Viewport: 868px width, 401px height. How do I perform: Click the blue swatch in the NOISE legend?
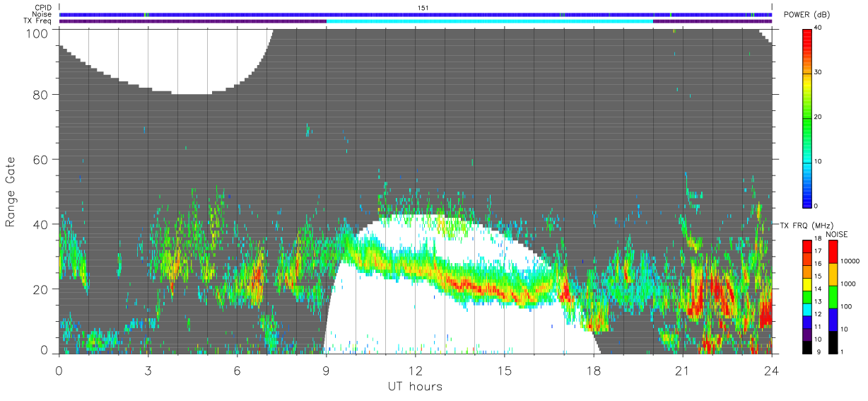point(834,320)
